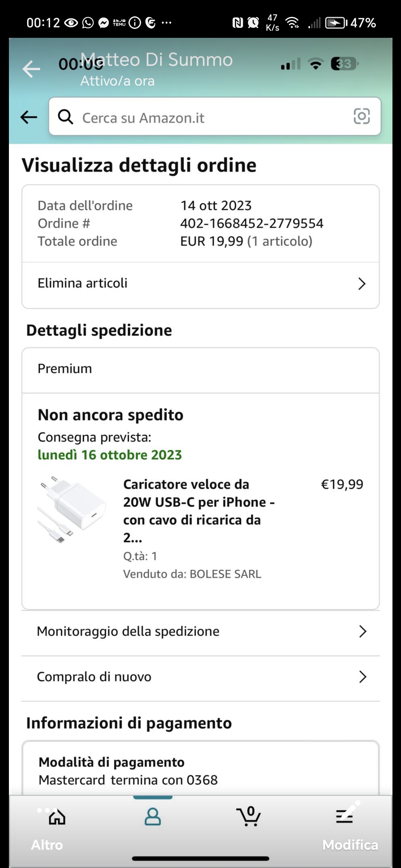Open Monitoraggio della spedizione chevron

click(x=362, y=631)
